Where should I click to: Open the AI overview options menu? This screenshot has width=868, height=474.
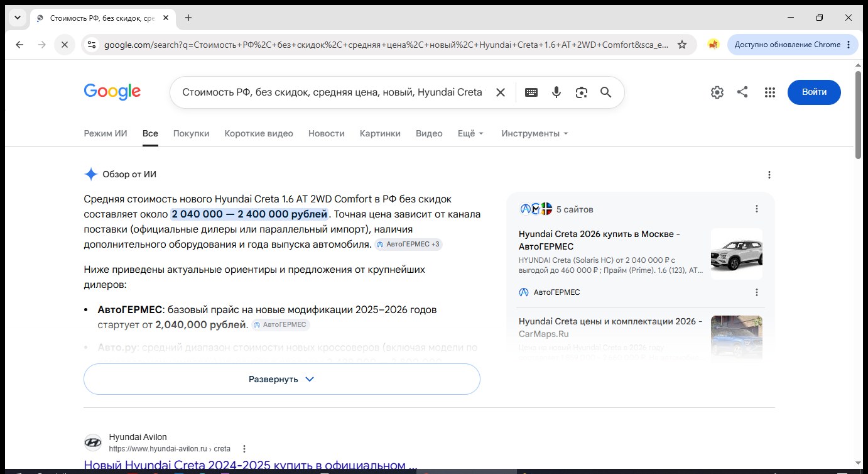click(x=769, y=175)
